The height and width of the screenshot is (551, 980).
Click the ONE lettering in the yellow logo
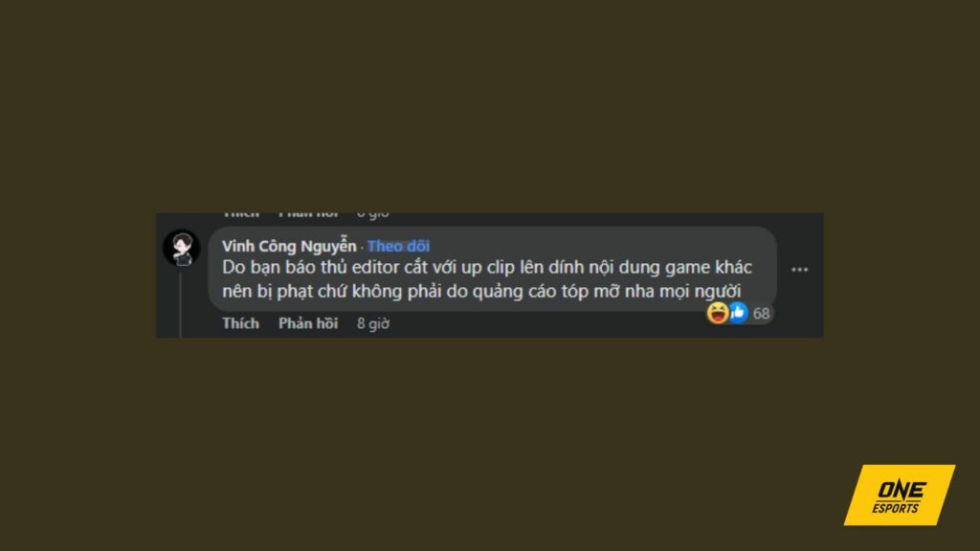[902, 490]
